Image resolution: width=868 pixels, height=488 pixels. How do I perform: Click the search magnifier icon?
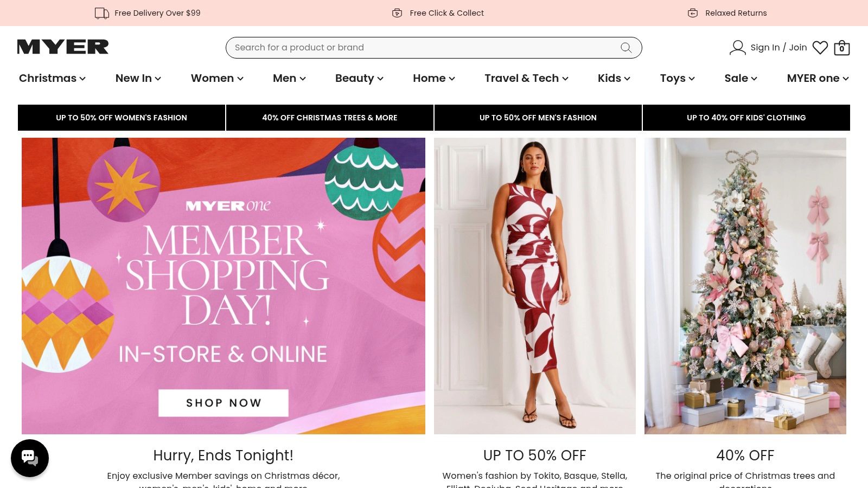click(626, 48)
